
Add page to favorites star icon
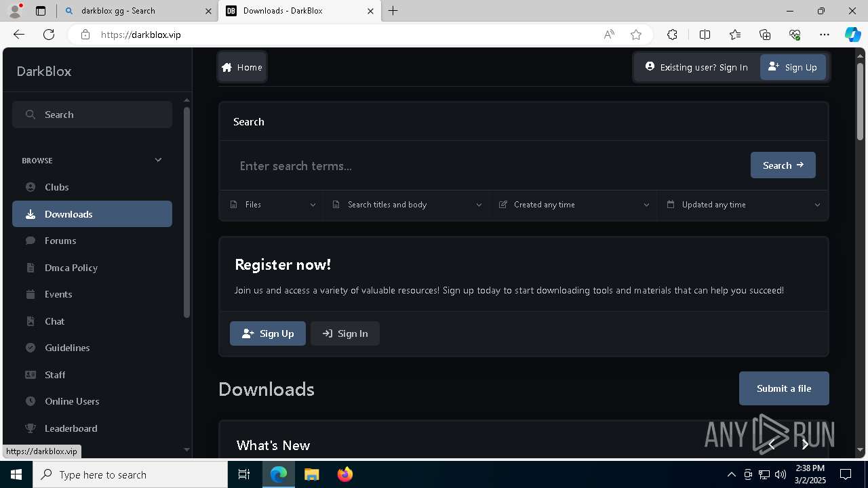tap(636, 35)
